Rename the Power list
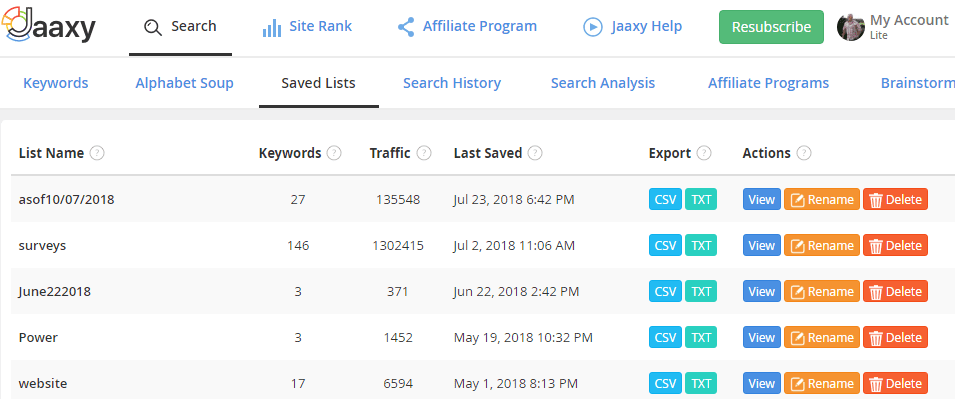The image size is (955, 399). point(822,337)
